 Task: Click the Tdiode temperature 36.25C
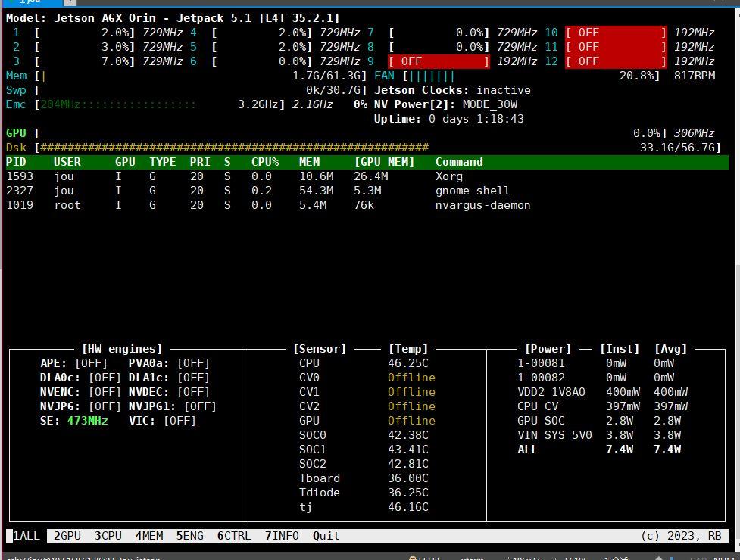408,493
